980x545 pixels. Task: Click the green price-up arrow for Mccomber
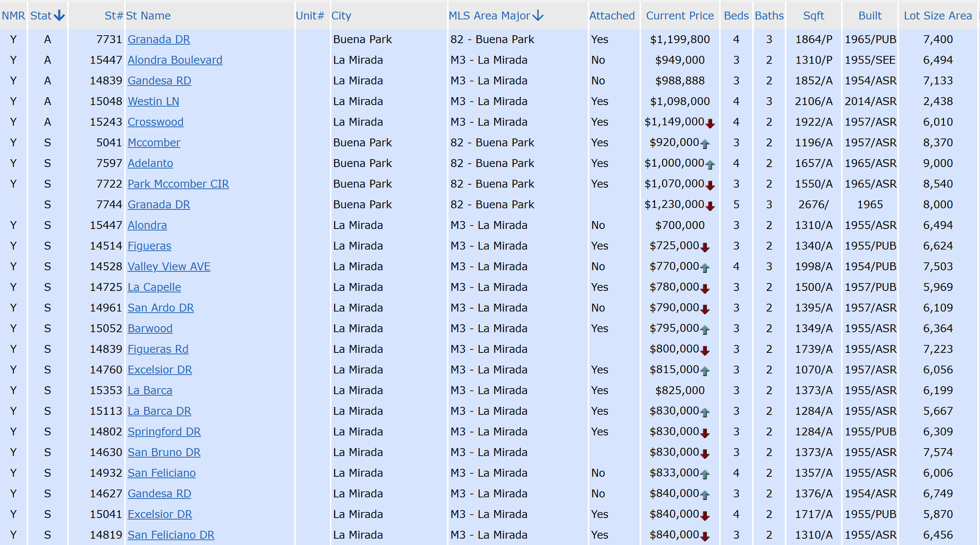point(705,144)
